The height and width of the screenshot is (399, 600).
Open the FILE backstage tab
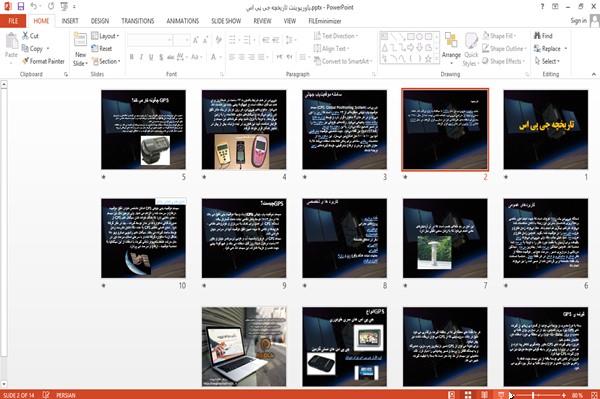(x=13, y=21)
